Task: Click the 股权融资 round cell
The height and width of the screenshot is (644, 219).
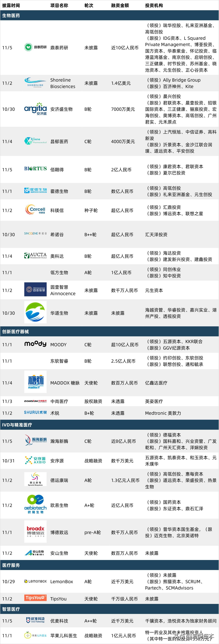Action: click(93, 401)
